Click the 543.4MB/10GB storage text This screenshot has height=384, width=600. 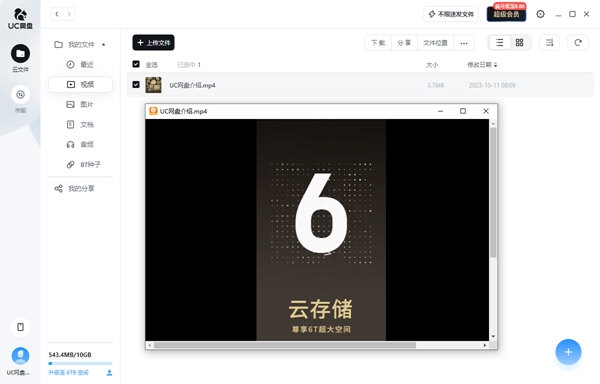pyautogui.click(x=70, y=355)
